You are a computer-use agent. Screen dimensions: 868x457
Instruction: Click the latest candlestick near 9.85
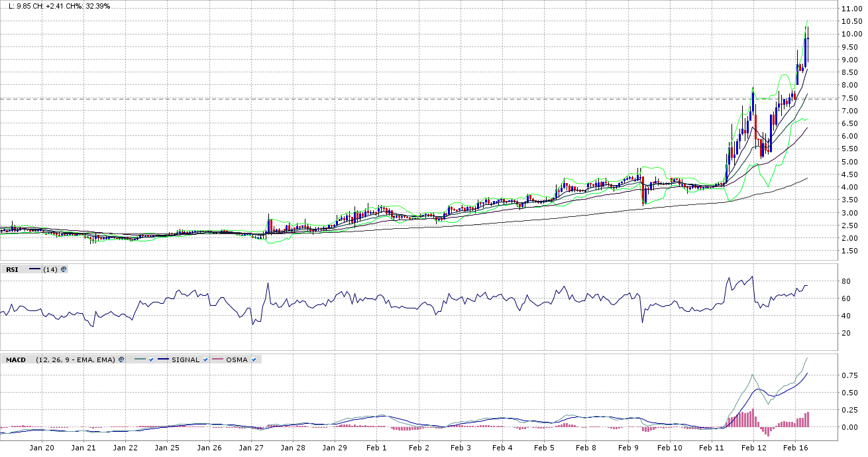coord(808,45)
